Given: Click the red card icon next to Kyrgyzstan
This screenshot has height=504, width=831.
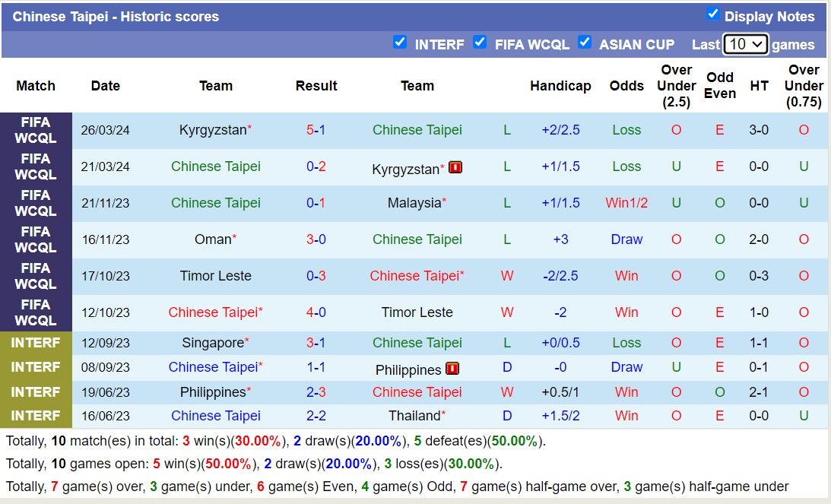Looking at the screenshot, I should (x=455, y=166).
